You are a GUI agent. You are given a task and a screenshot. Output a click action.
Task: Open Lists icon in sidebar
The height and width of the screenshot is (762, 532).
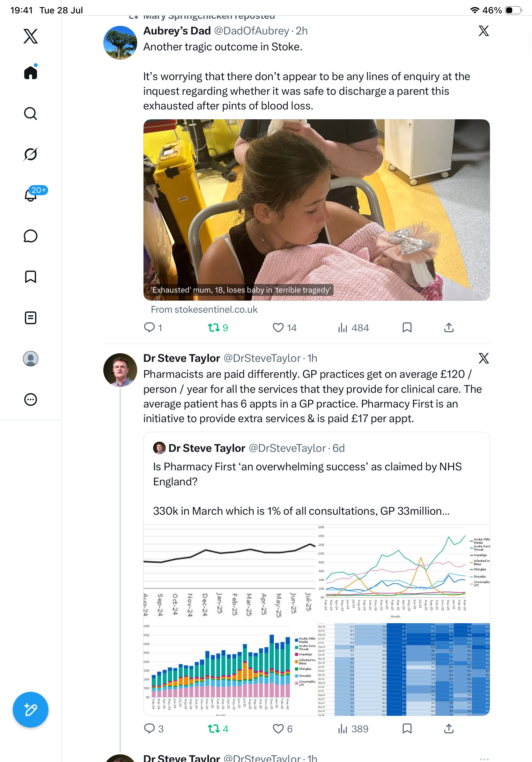tap(31, 318)
